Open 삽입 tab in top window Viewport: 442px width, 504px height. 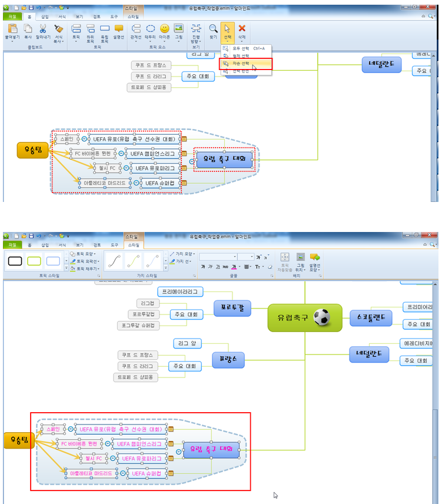click(x=45, y=16)
